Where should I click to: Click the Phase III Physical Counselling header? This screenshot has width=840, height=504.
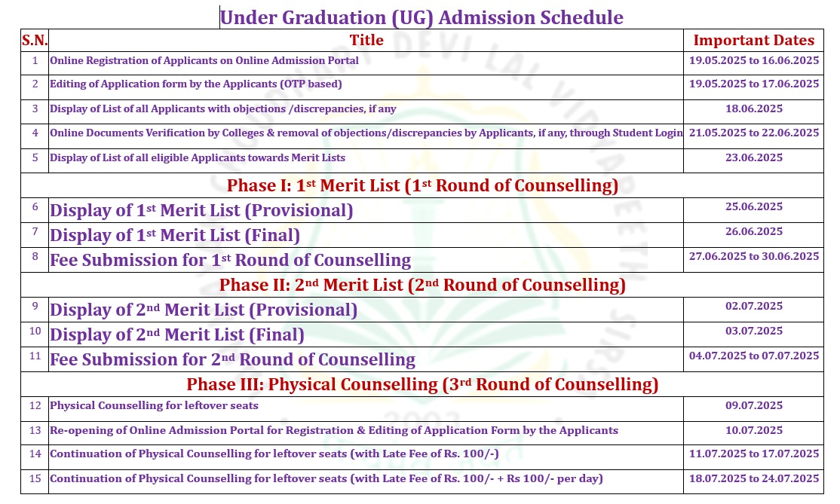coord(422,385)
